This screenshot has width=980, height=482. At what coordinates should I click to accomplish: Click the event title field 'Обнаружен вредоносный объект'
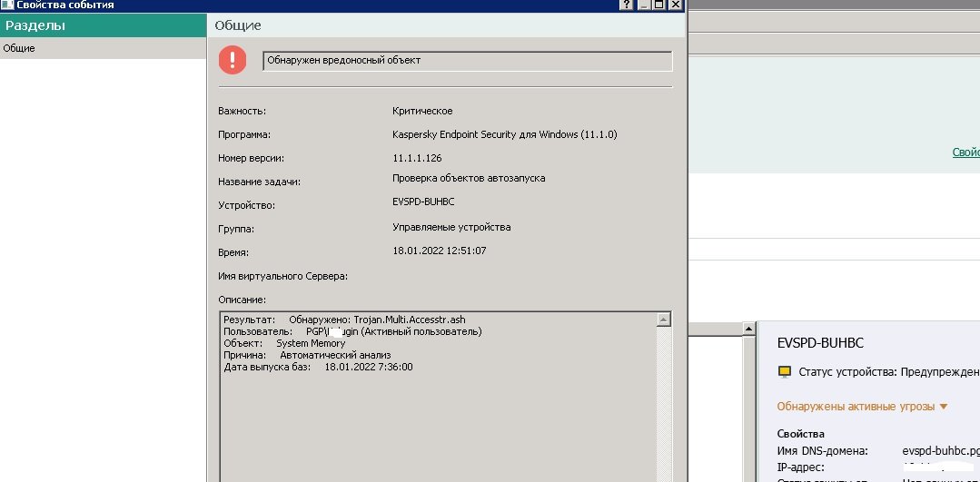pyautogui.click(x=468, y=61)
